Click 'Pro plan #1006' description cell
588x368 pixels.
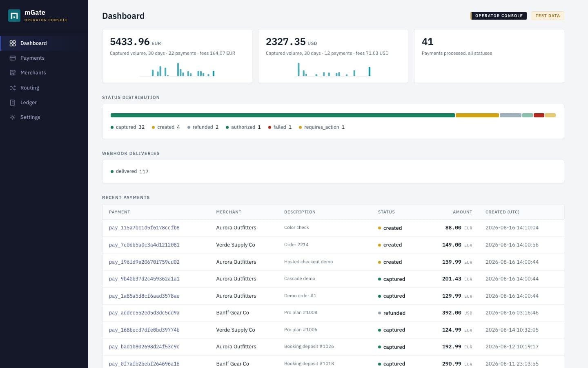click(301, 330)
